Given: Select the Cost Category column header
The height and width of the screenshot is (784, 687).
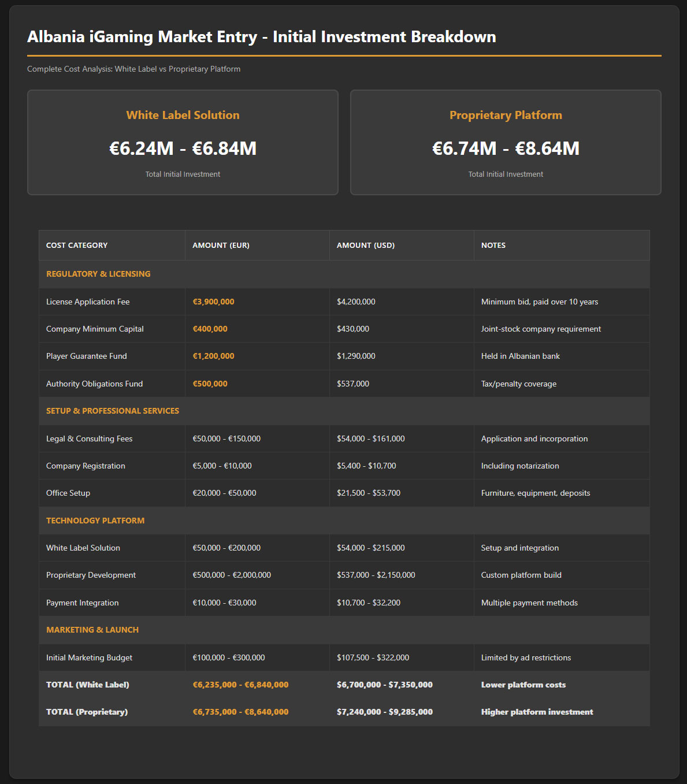Looking at the screenshot, I should click(77, 246).
